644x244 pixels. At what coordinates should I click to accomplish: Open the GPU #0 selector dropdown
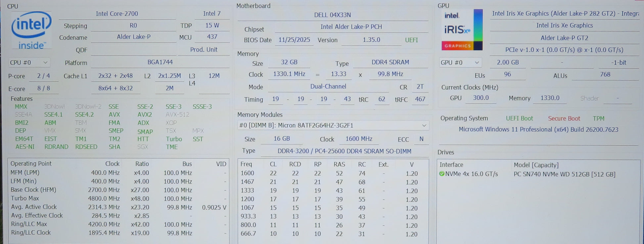[460, 62]
